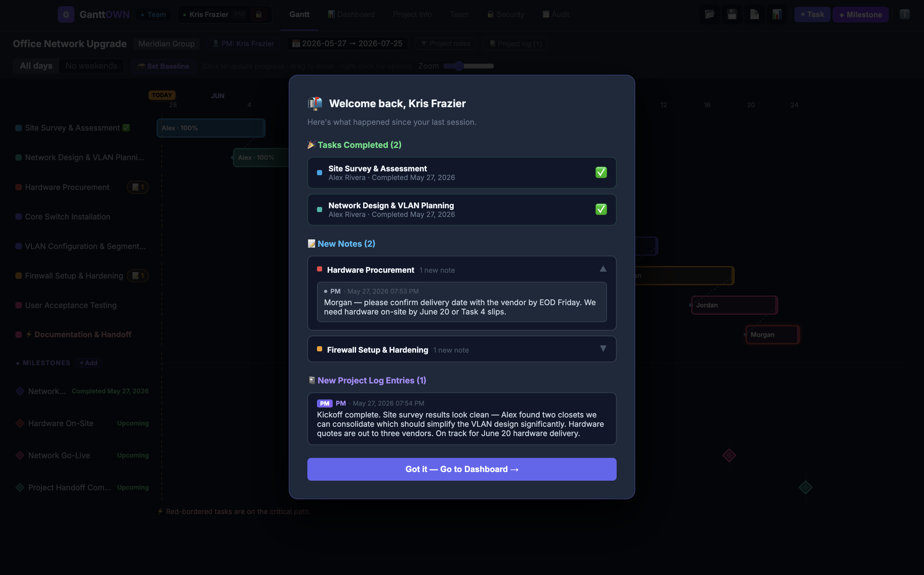Viewport: 924px width, 575px height.
Task: Click the completed Network milestone diamond in the list
Action: pos(20,391)
